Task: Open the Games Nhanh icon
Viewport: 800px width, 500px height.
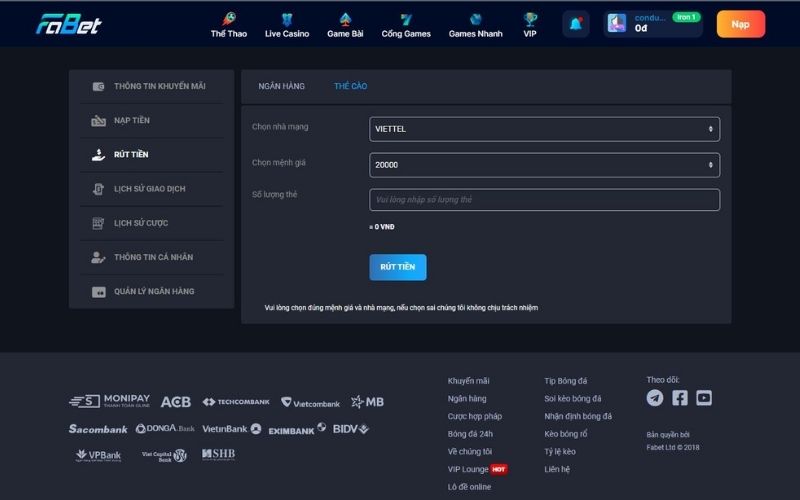Action: click(476, 19)
